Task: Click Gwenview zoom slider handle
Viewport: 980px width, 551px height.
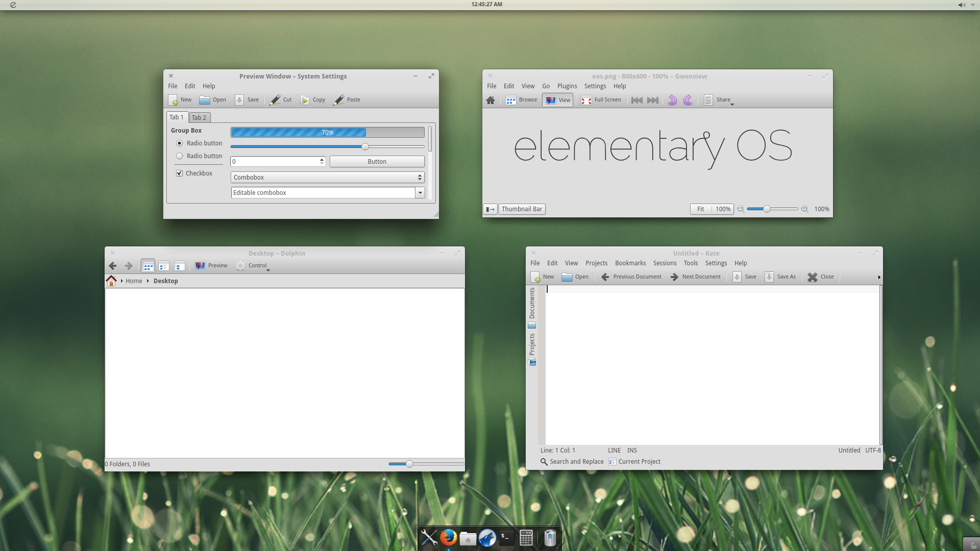Action: click(767, 209)
